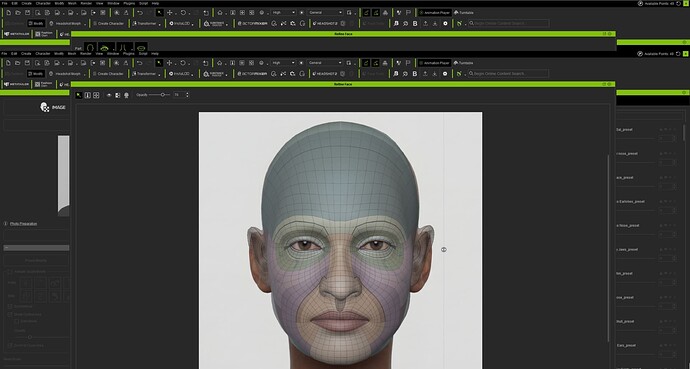This screenshot has height=369, width=690.
Task: Open InstaLOD plugin in front window toolbar
Action: [180, 73]
